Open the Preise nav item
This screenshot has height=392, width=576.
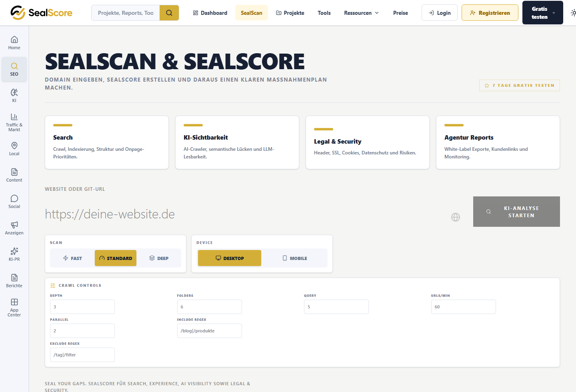[x=400, y=13]
